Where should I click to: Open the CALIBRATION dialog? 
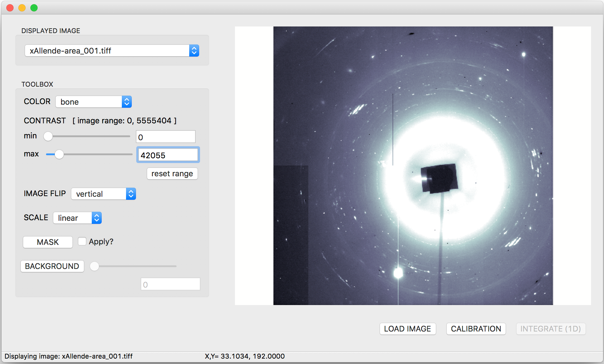click(476, 329)
